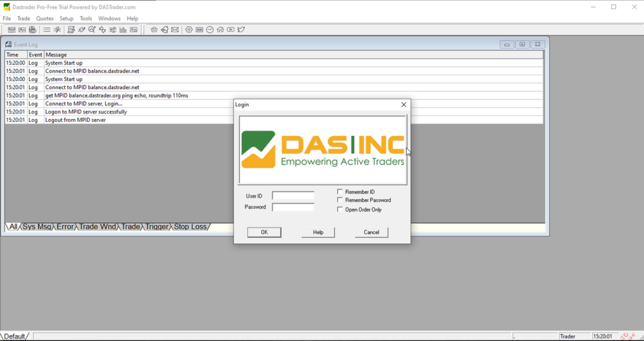Open the envelope mail toolbar icon

[175, 30]
